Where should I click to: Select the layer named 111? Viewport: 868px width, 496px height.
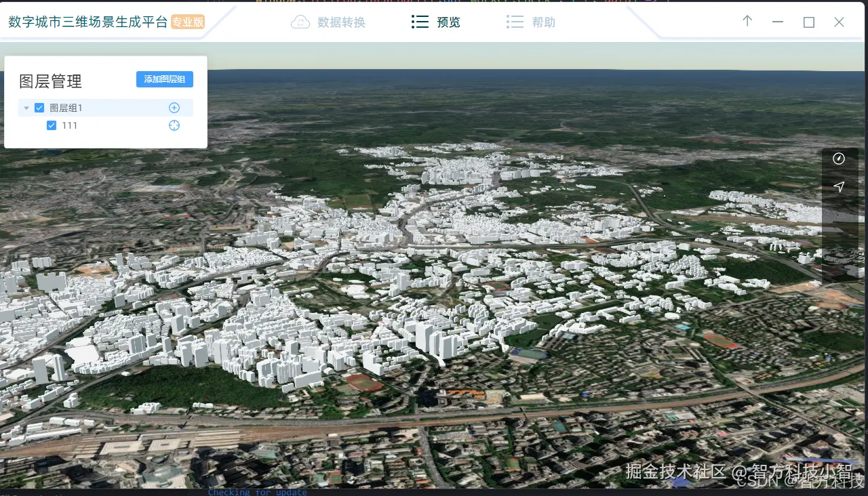tap(69, 125)
